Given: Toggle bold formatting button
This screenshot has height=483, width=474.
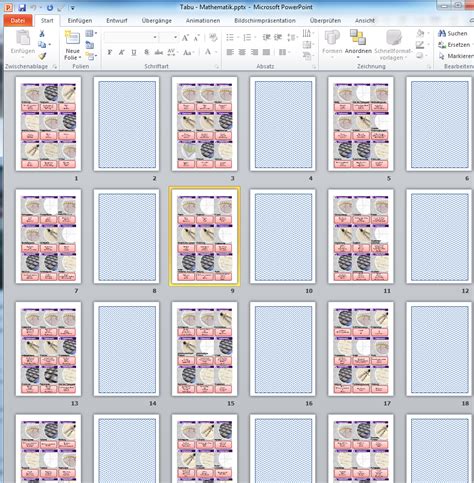Looking at the screenshot, I should click(x=110, y=52).
